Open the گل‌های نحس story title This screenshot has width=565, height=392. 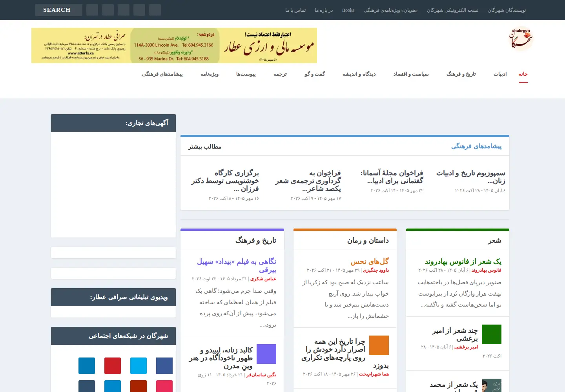point(370,261)
